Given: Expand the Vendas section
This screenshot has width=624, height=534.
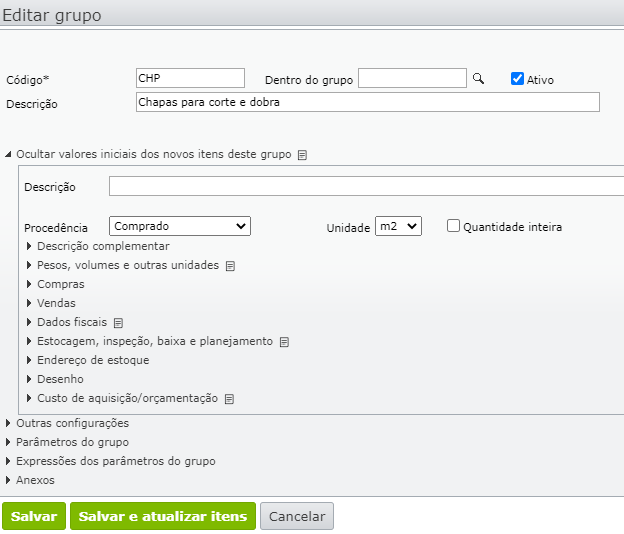Looking at the screenshot, I should [x=51, y=303].
